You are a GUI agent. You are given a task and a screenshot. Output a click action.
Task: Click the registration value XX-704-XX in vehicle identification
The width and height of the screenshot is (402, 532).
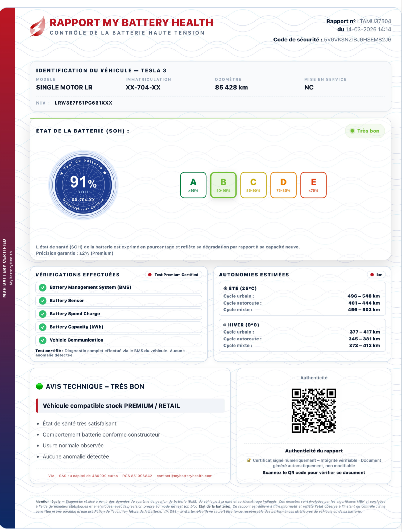point(143,88)
